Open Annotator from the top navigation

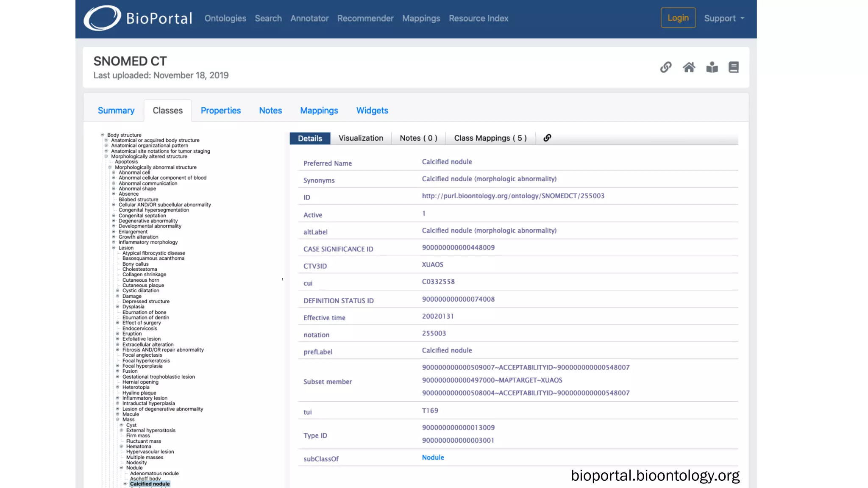coord(309,18)
